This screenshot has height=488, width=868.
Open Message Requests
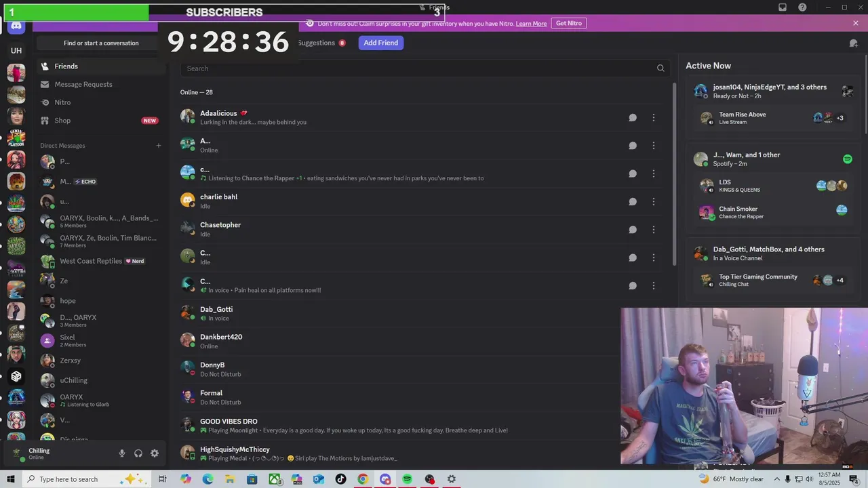[101, 85]
